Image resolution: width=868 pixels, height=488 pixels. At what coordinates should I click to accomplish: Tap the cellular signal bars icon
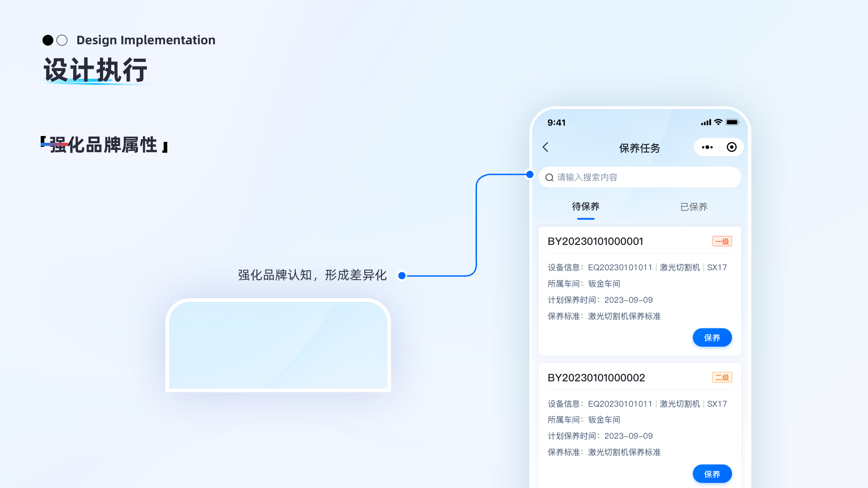click(x=706, y=122)
